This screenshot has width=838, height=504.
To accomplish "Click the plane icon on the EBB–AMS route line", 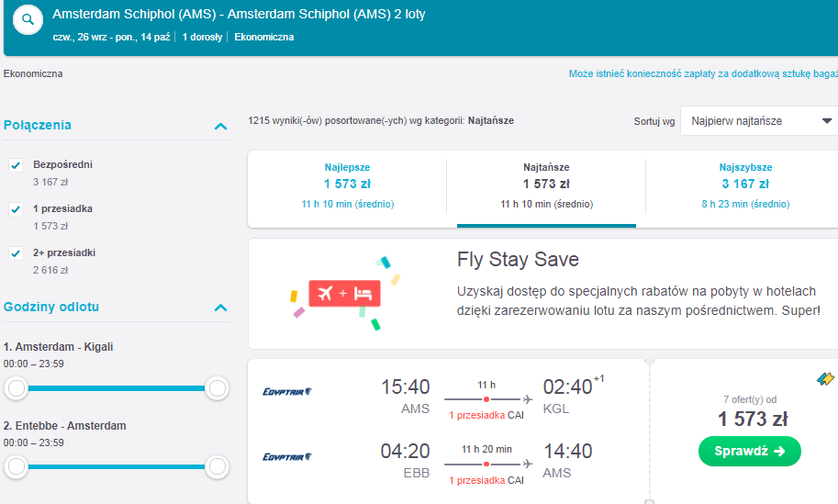I will point(528,464).
